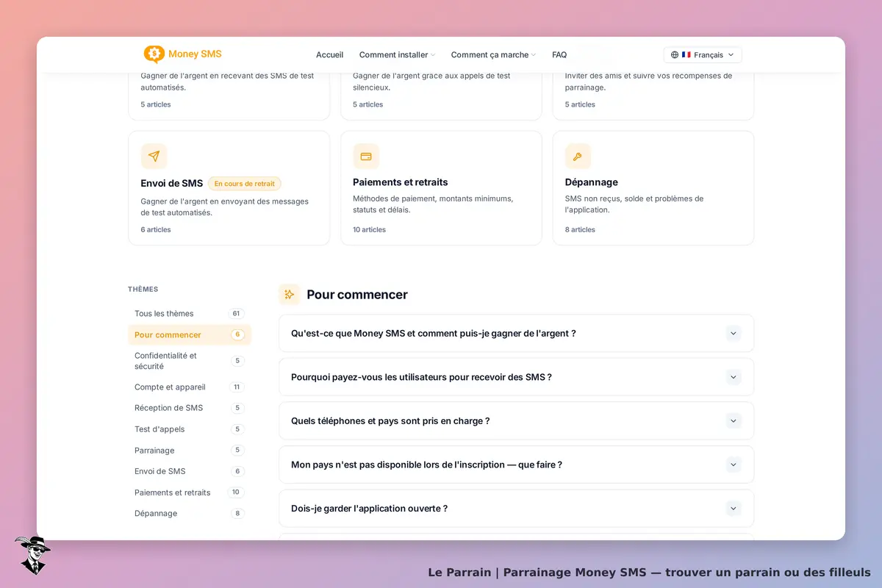Go to Accueil in the navigation bar
This screenshot has height=588, width=882.
point(329,55)
